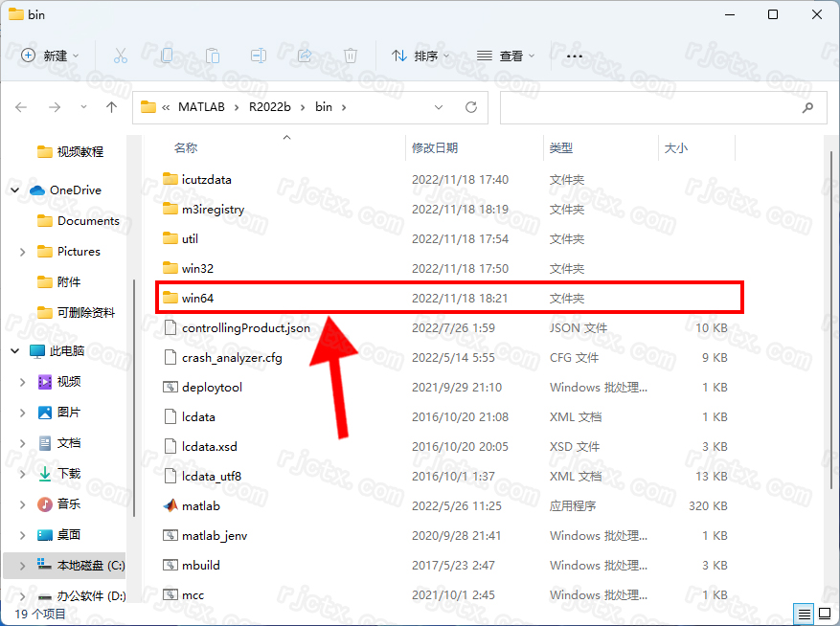The height and width of the screenshot is (626, 840).
Task: Switch to details view in status bar
Action: click(804, 614)
